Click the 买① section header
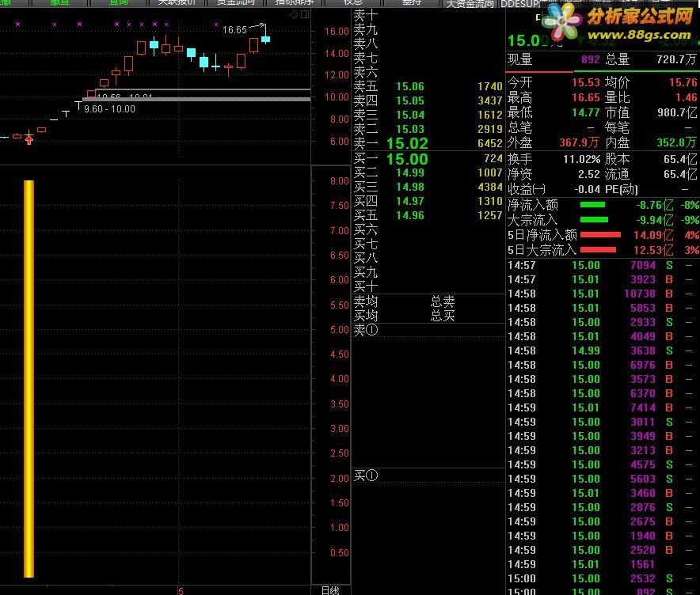This screenshot has width=700, height=595. pyautogui.click(x=366, y=476)
